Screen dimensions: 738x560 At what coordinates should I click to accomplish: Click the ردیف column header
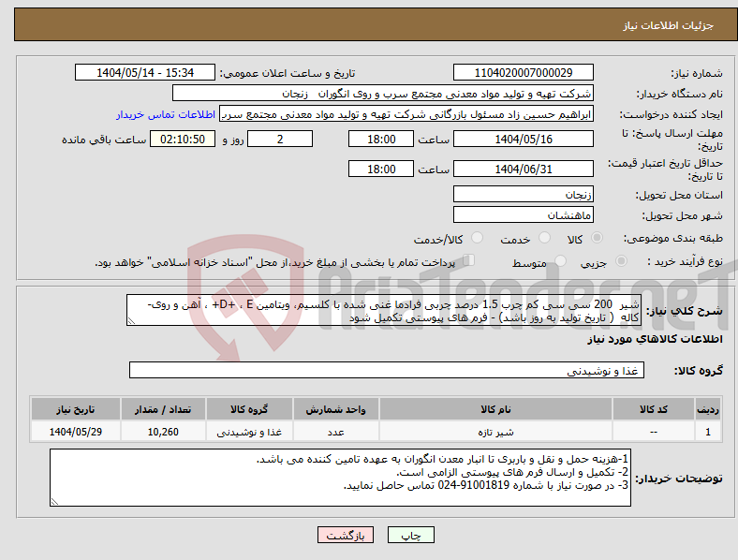coord(707,409)
